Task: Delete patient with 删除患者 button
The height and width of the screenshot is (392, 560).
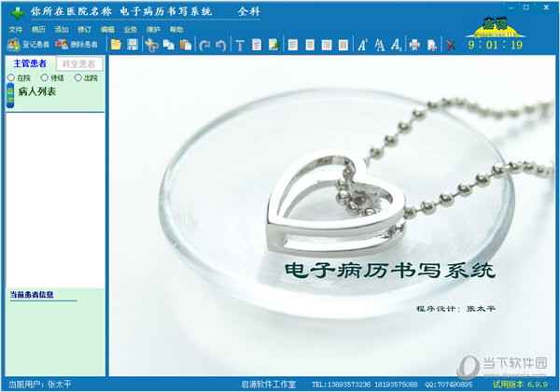Action: 77,45
